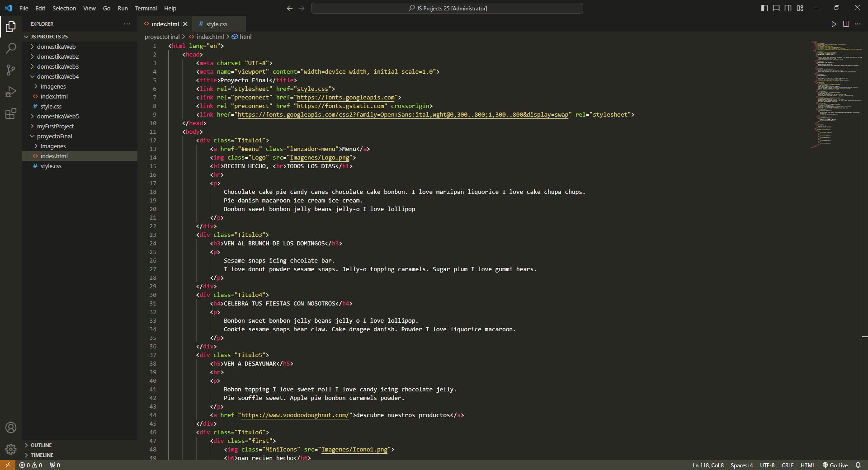Close the index.html editor tab
The width and height of the screenshot is (868, 470).
click(x=185, y=24)
